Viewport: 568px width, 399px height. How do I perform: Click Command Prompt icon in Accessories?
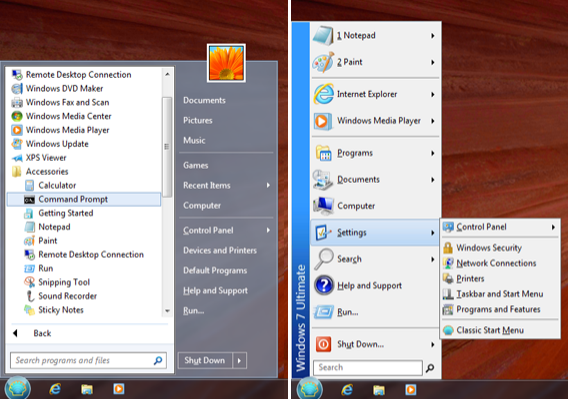tap(29, 199)
